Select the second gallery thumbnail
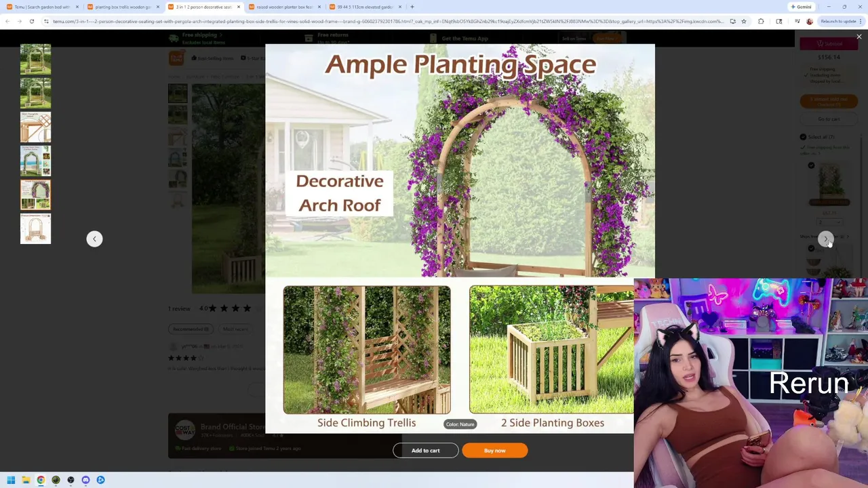This screenshot has height=488, width=868. pos(35,93)
